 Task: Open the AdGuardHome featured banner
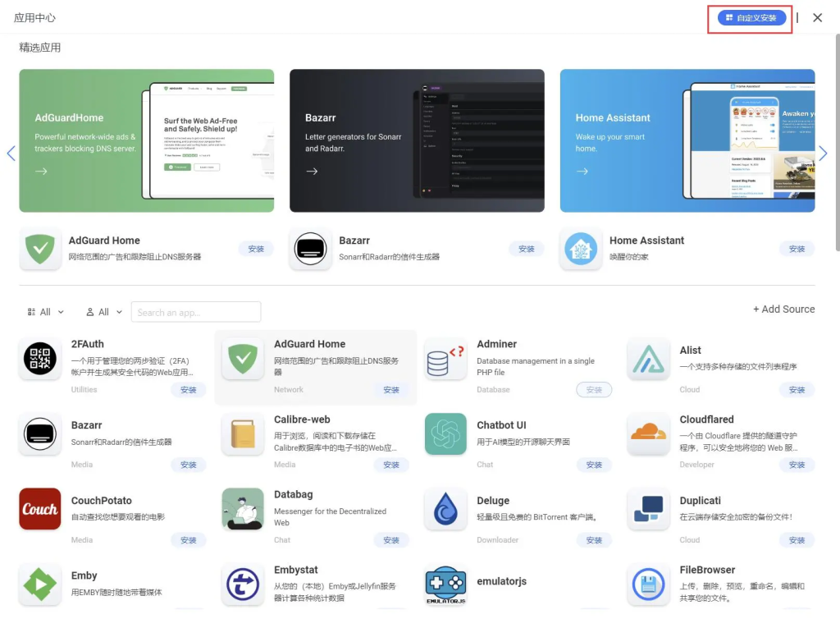pyautogui.click(x=147, y=140)
